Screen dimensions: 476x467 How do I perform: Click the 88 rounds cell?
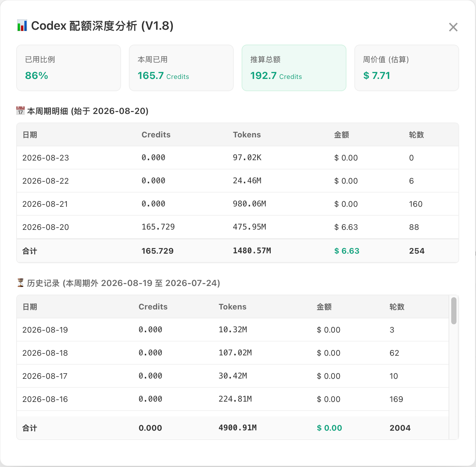point(414,227)
